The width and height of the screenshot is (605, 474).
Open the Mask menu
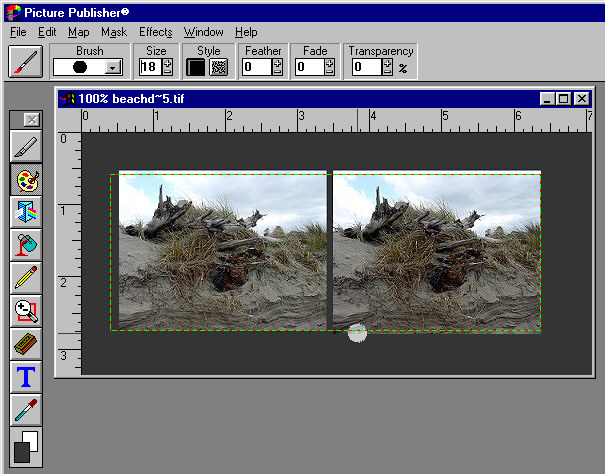tap(113, 32)
